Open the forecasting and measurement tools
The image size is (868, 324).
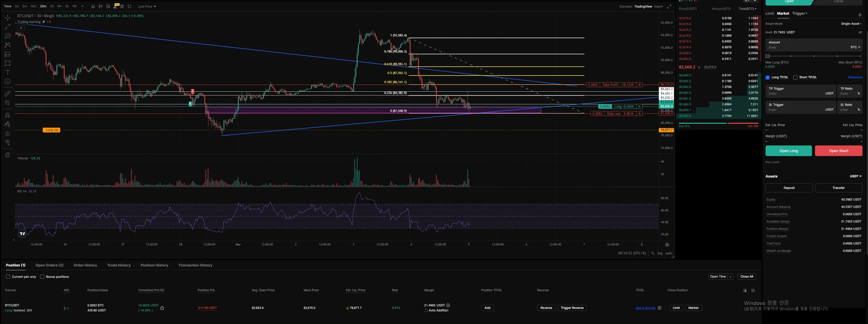coord(8,54)
